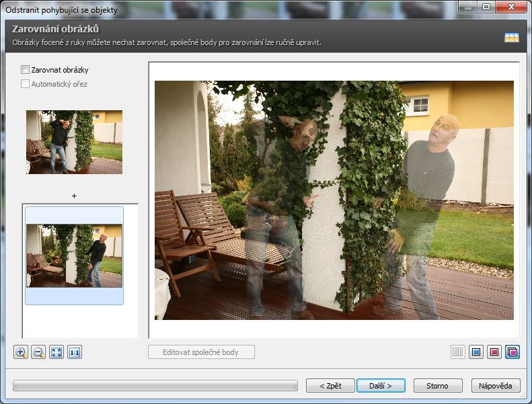Select the blended overlay view mode icon
Screen dimensions: 532x404
pyautogui.click(x=512, y=352)
